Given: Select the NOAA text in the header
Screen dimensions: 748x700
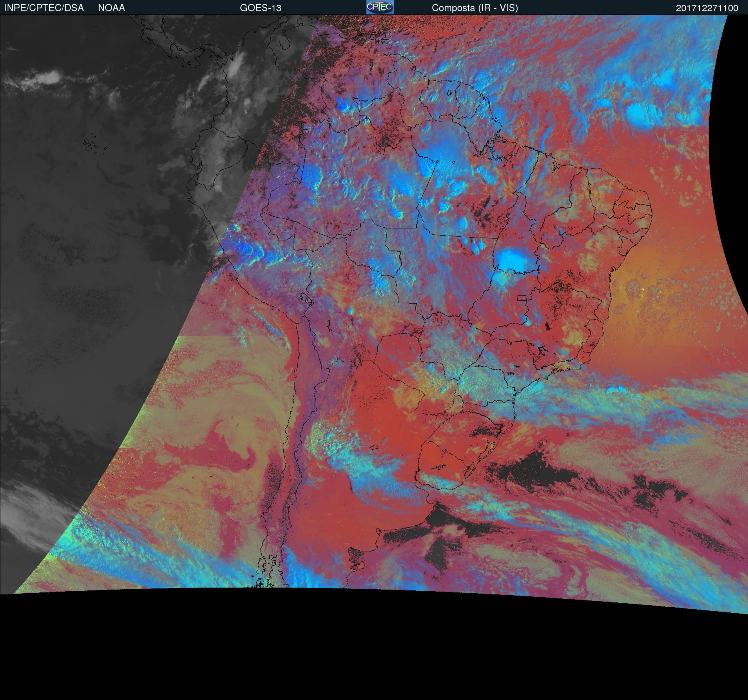Looking at the screenshot, I should (x=111, y=8).
